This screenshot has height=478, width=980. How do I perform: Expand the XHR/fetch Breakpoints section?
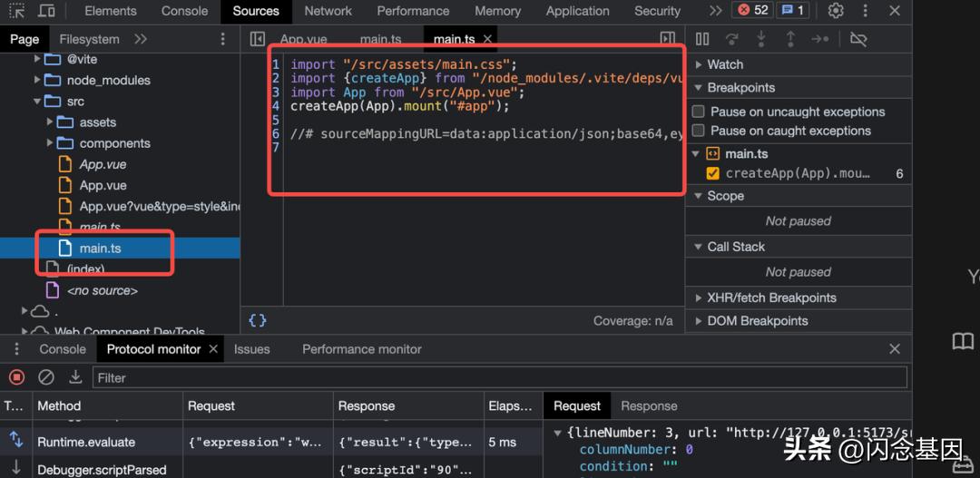(771, 298)
